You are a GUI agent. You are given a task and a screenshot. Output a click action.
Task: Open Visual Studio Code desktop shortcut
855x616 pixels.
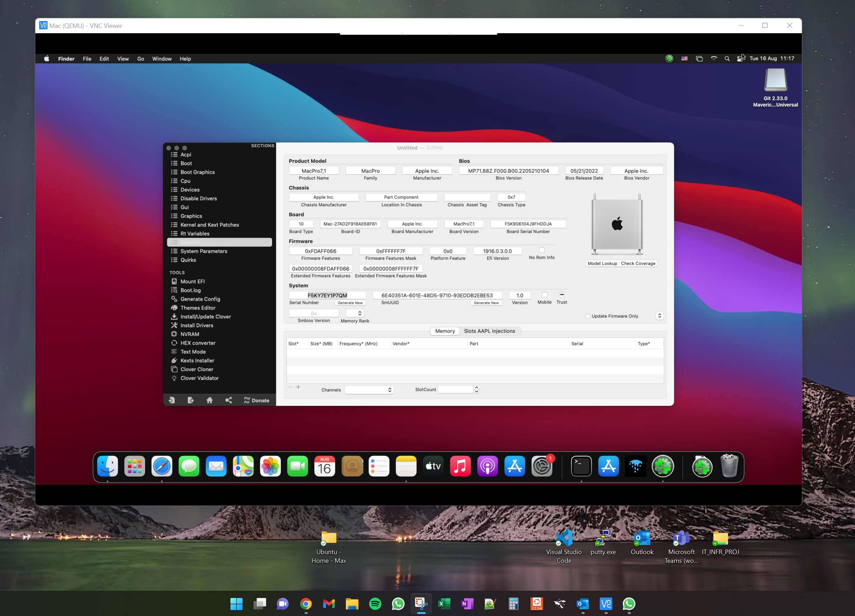pyautogui.click(x=564, y=546)
